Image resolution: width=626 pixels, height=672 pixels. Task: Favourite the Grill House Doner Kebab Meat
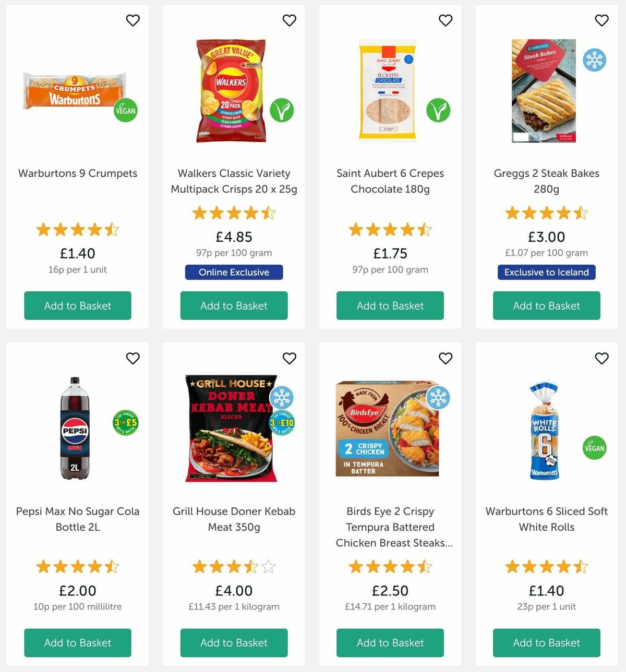[x=290, y=359]
